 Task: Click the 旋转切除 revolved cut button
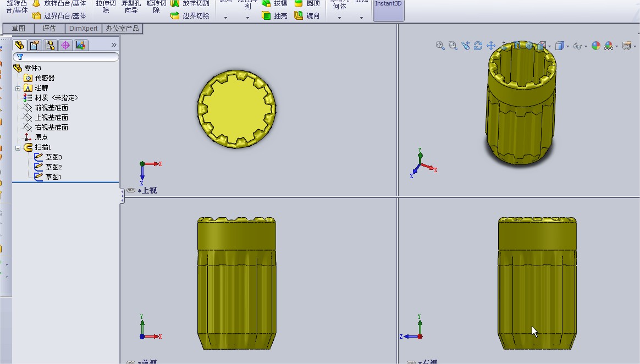[x=156, y=7]
